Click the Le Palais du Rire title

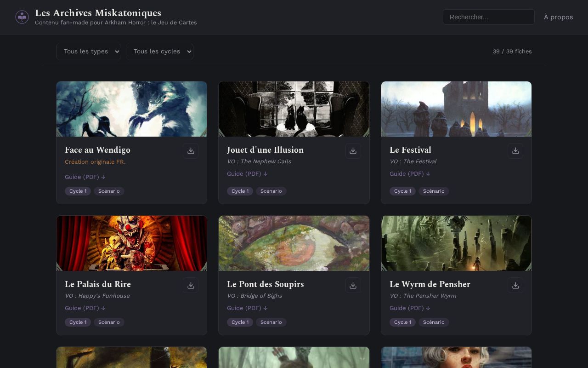click(98, 284)
